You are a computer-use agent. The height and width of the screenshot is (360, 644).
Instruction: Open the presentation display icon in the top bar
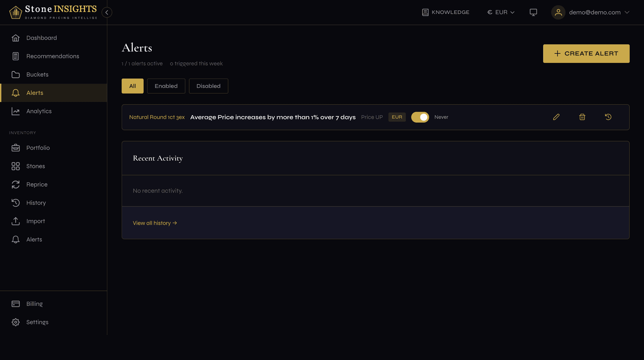tap(533, 12)
